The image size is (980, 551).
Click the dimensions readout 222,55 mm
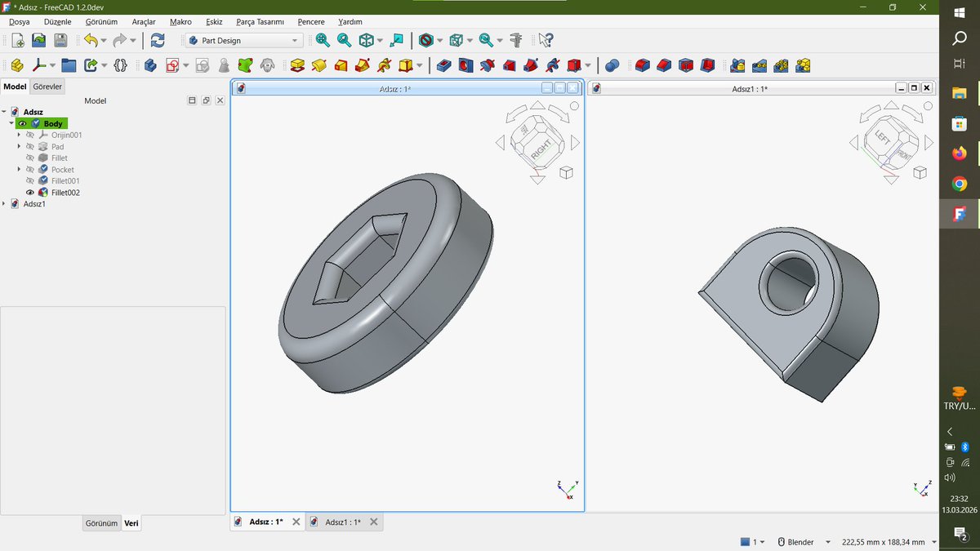884,542
